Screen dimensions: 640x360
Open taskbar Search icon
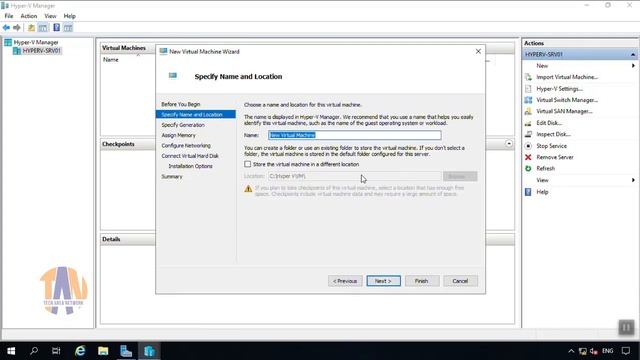pyautogui.click(x=34, y=351)
